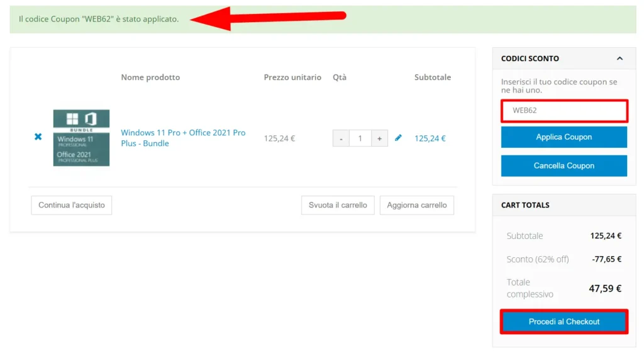This screenshot has width=644, height=351.
Task: Click the coupon code field containing WEB62
Action: [x=564, y=111]
